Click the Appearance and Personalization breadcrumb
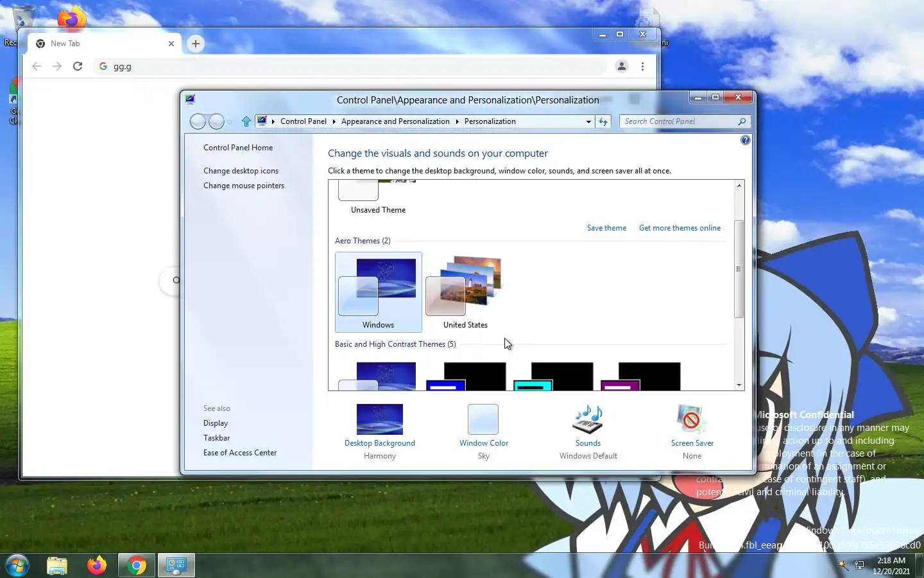 [x=395, y=121]
